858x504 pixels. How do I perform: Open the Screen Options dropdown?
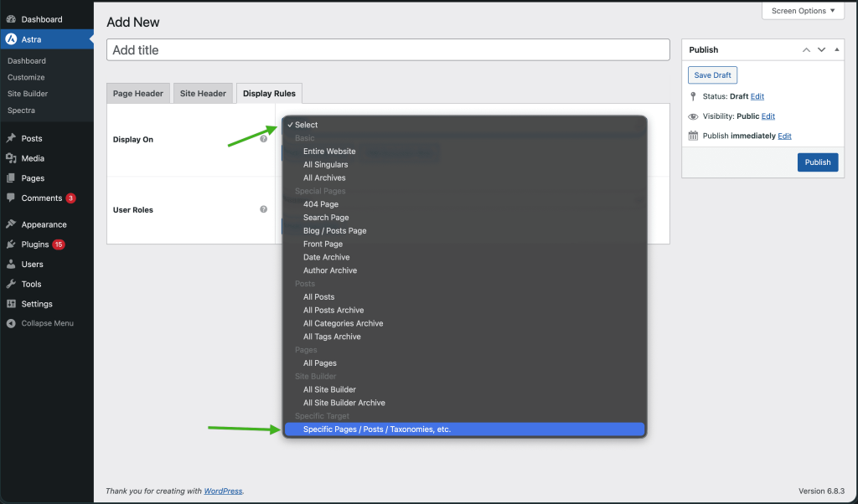coord(802,10)
